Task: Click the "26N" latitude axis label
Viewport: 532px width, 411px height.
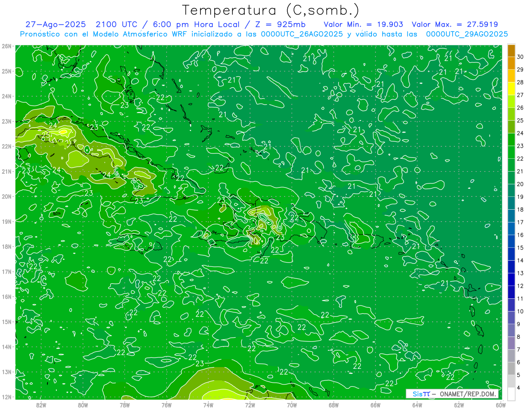Action: [x=7, y=46]
